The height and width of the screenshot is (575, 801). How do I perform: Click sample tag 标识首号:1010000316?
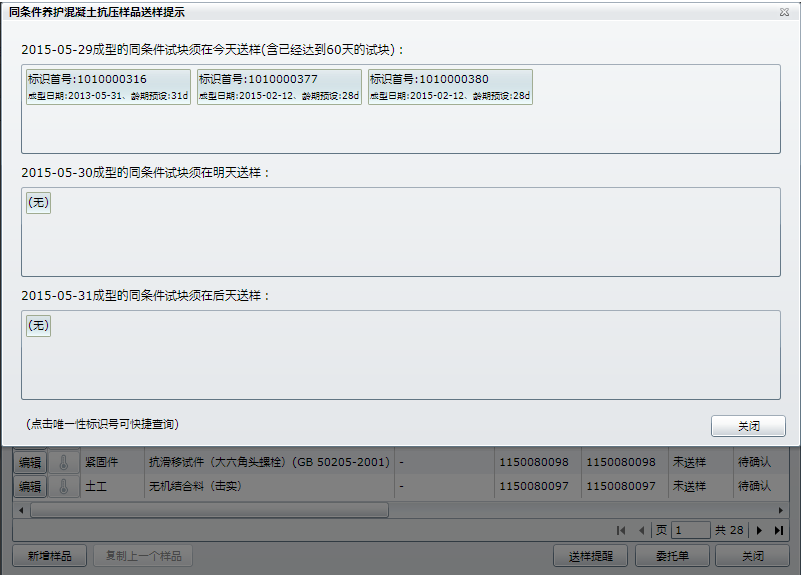click(x=108, y=87)
